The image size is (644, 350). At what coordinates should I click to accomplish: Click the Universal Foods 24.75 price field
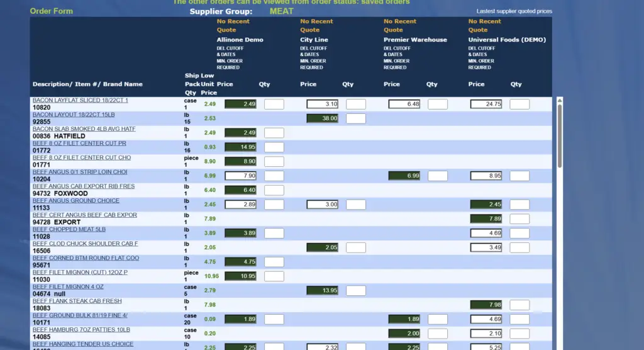click(x=486, y=104)
